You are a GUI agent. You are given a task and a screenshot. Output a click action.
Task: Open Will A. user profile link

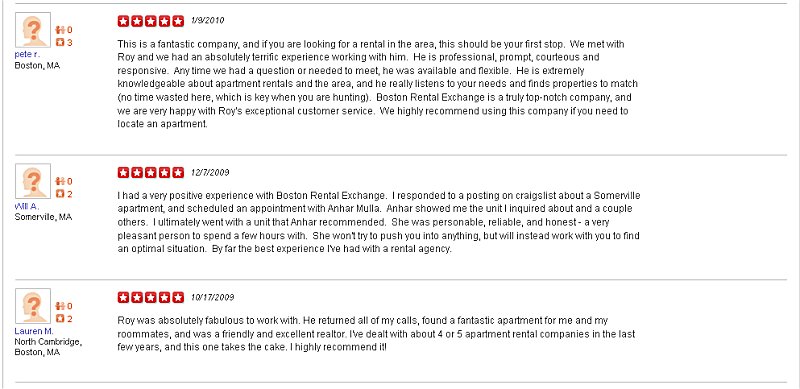tap(27, 206)
